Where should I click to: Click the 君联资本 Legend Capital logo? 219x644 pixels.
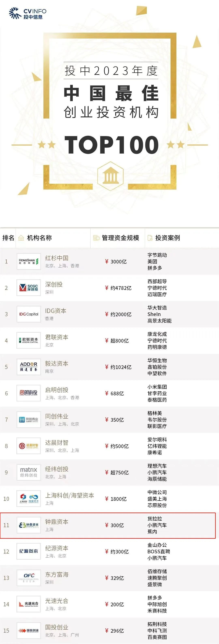(x=29, y=341)
